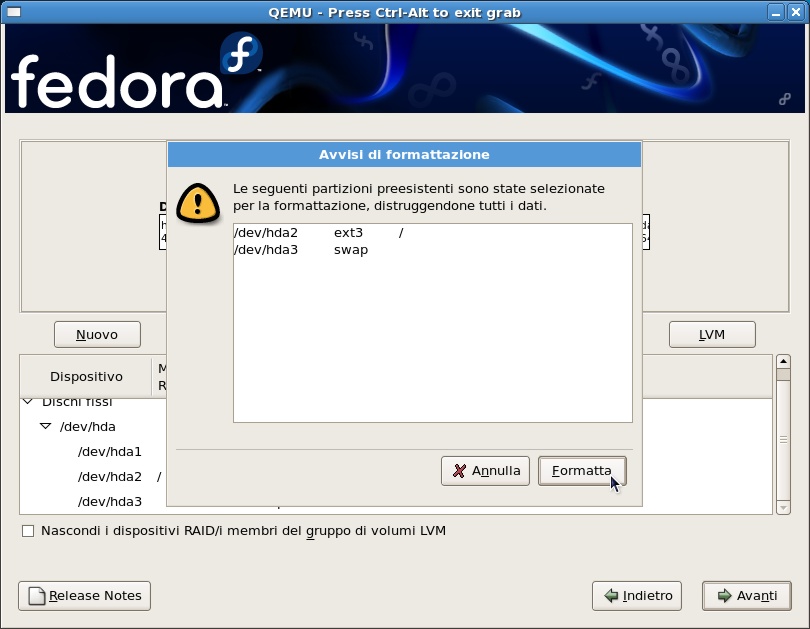Click the Nuovo partition button
Viewport: 810px width, 629px height.
[97, 335]
